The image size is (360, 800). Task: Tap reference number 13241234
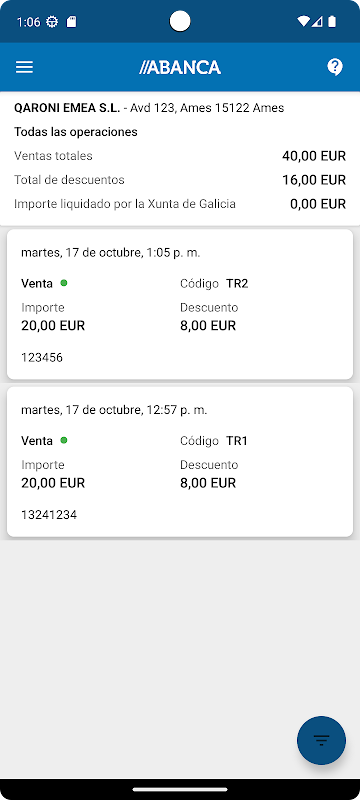(49, 515)
